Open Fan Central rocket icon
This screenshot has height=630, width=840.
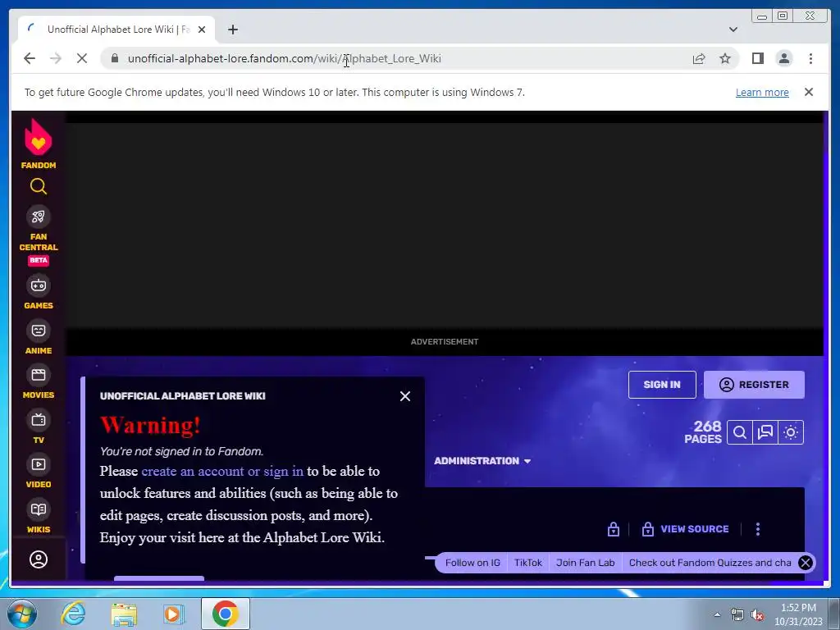[38, 217]
